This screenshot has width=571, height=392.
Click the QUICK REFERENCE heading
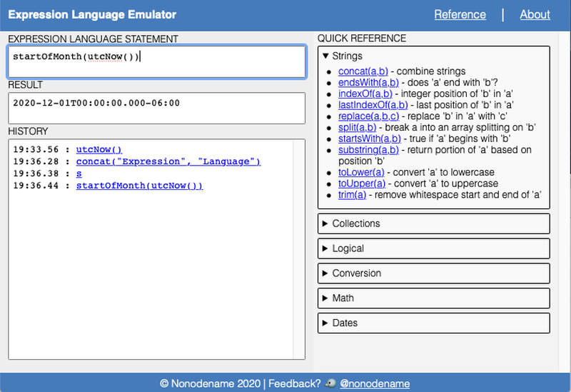(362, 39)
